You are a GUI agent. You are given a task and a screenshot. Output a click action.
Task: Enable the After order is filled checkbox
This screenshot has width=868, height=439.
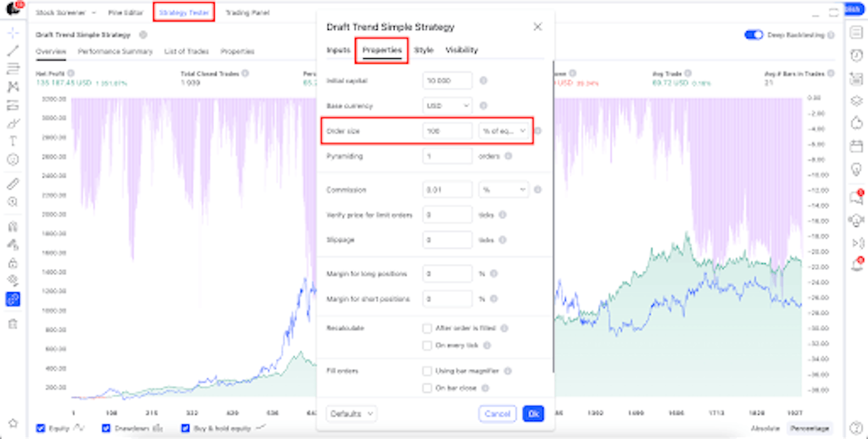[x=428, y=328]
